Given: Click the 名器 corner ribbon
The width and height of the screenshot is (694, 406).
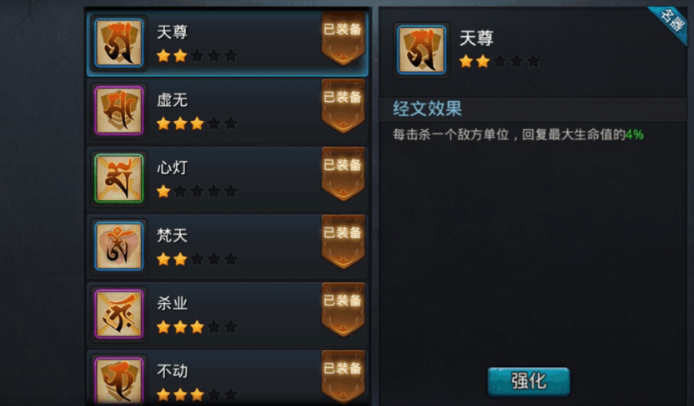Looking at the screenshot, I should pyautogui.click(x=670, y=23).
